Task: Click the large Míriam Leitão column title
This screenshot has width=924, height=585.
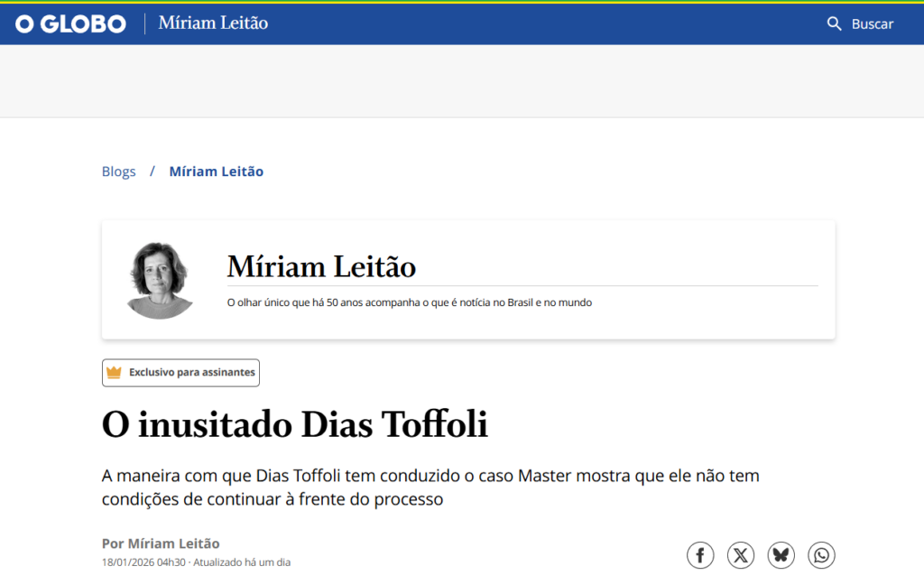Action: (321, 266)
